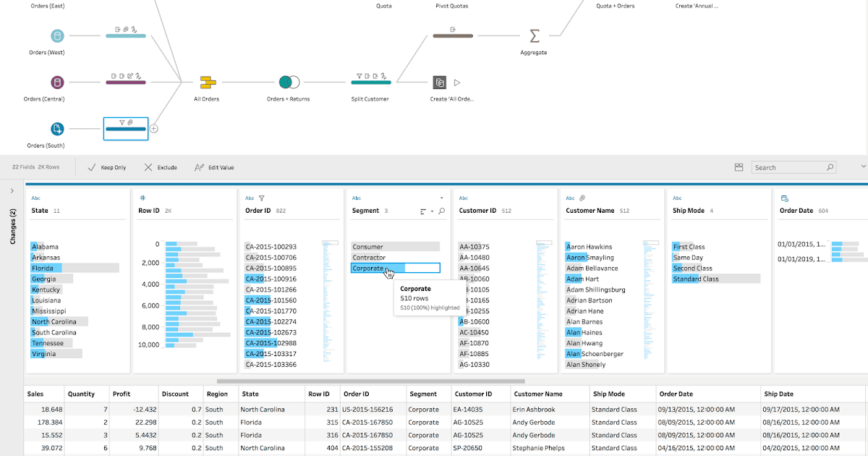Expand the Changes (2) side panel

[x=12, y=192]
